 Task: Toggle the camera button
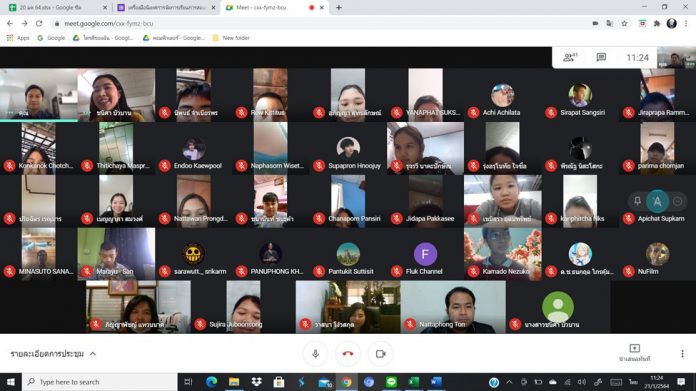(380, 354)
